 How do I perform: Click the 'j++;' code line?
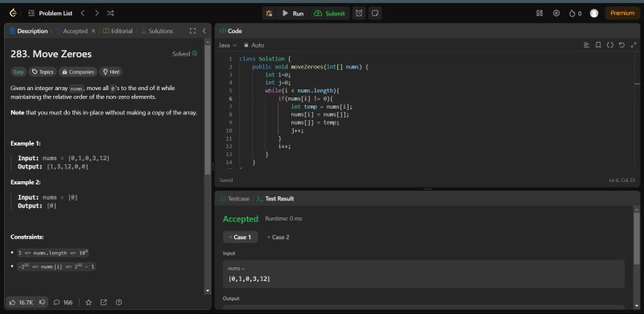(x=297, y=130)
